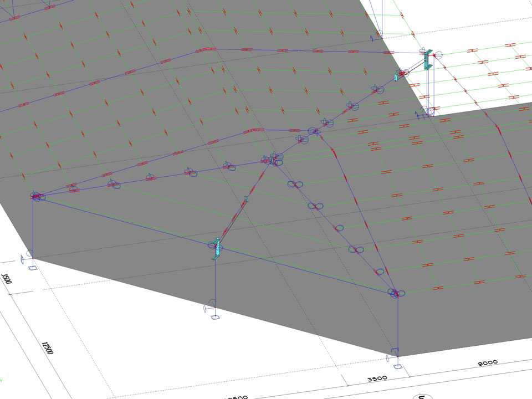This screenshot has height=399, width=532.
Task: Click the 12500 dimension label
Action: click(47, 349)
